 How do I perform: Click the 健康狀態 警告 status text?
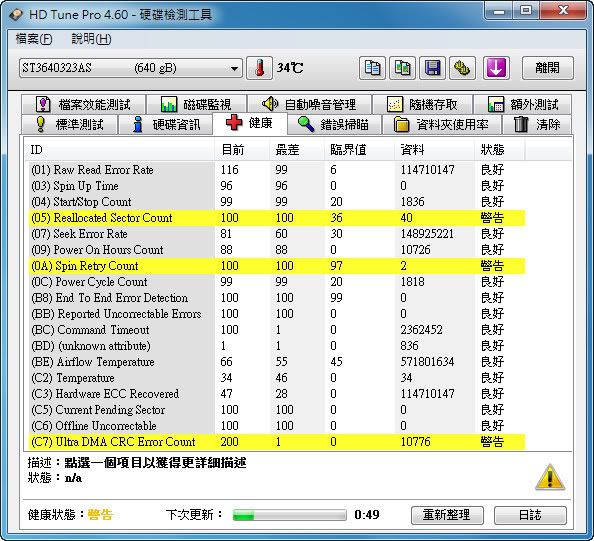(x=100, y=515)
